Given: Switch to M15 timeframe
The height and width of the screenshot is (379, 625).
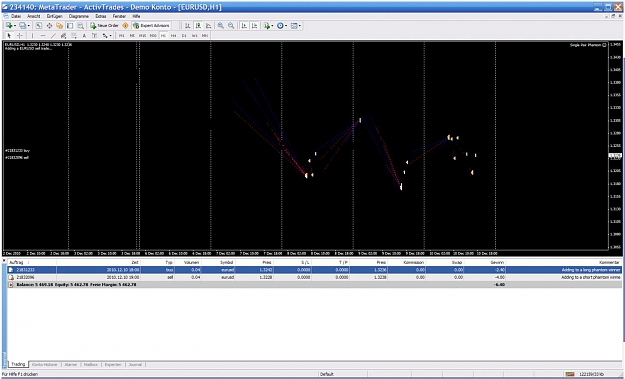Looking at the screenshot, I should pyautogui.click(x=142, y=35).
